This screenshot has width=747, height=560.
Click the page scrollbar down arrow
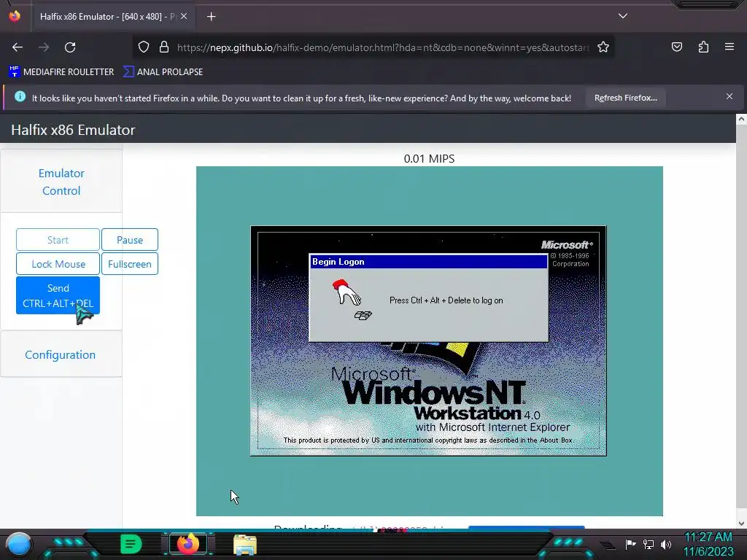[741, 523]
